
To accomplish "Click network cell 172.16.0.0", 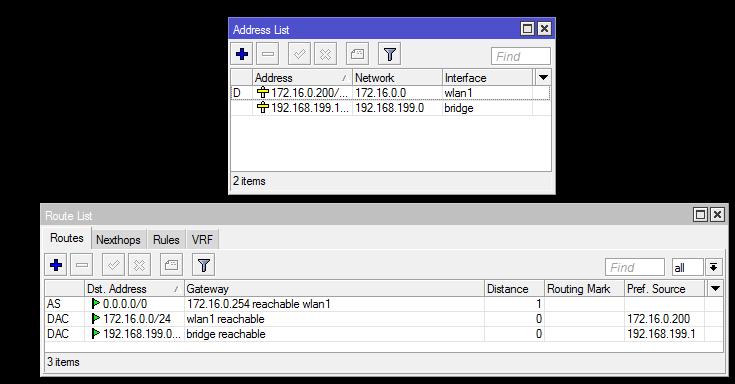I will coord(380,93).
